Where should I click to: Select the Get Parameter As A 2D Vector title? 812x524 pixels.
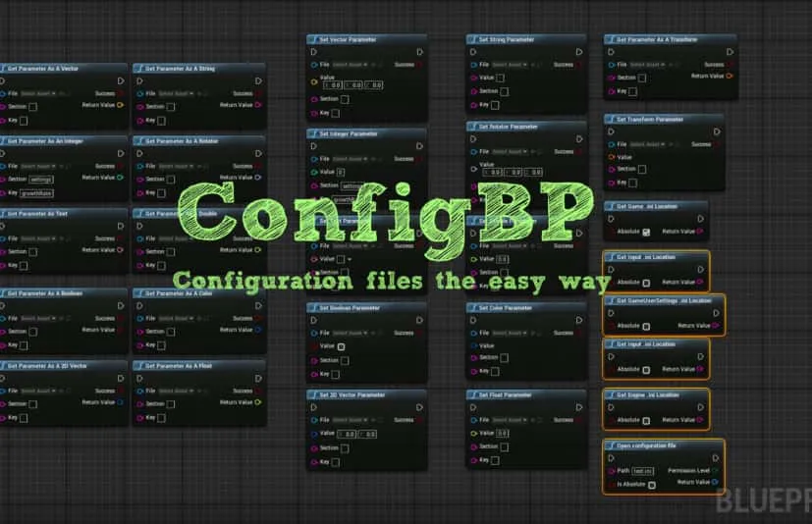point(47,366)
